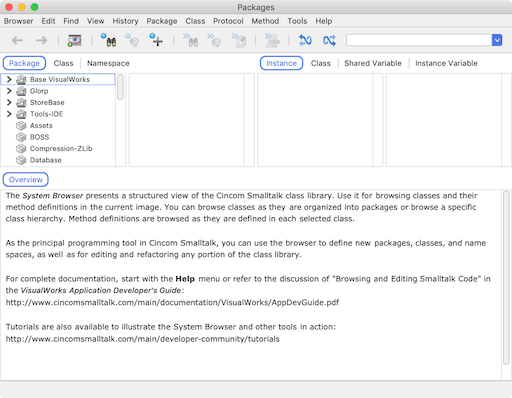Switch to the Instance Variable tab

[446, 63]
